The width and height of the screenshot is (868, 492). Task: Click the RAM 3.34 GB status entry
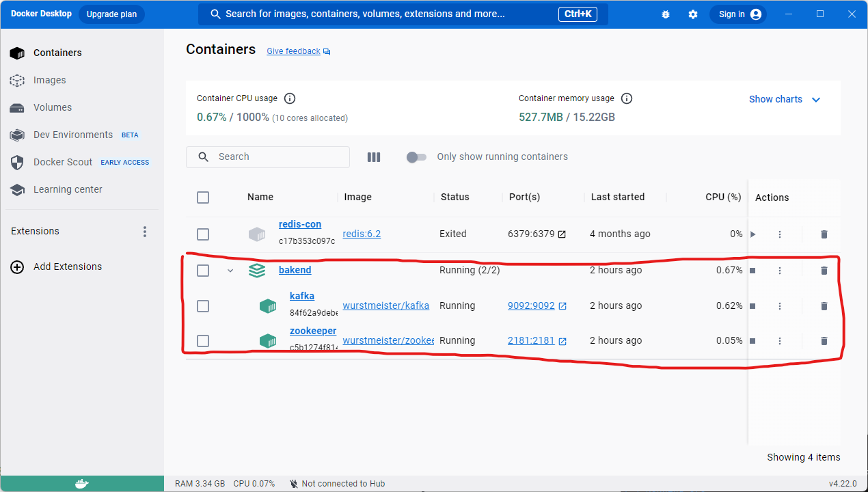click(x=200, y=484)
